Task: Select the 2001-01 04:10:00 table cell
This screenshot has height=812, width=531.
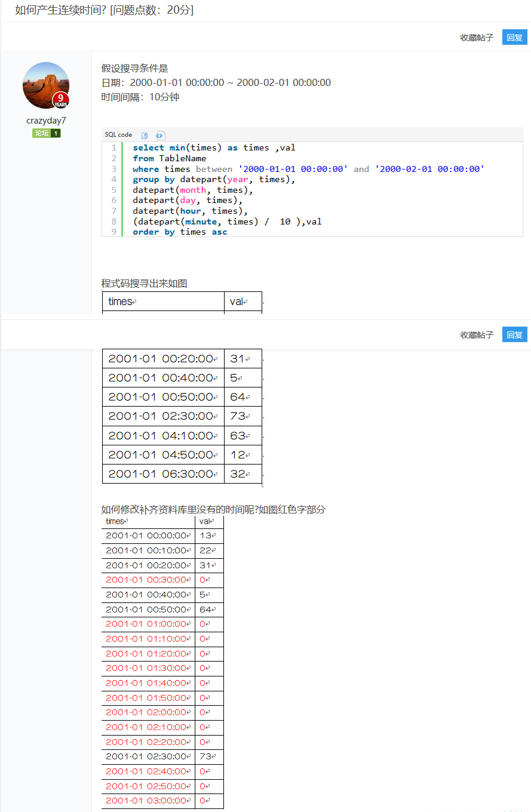Action: coord(163,436)
